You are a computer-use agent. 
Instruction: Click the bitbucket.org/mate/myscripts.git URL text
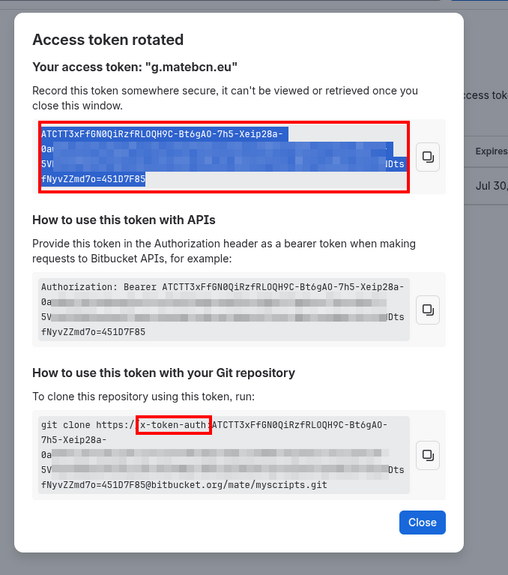pyautogui.click(x=239, y=485)
